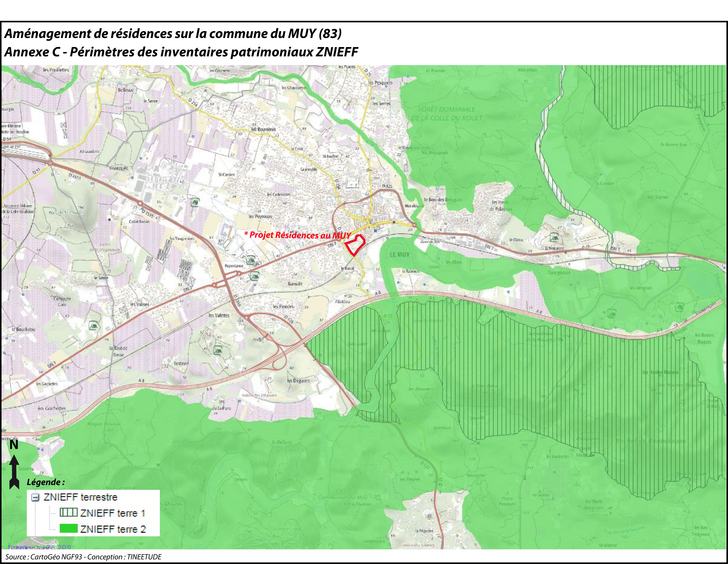
Task: Select the ZNIEFF terrestre legend heading
Action: point(80,497)
